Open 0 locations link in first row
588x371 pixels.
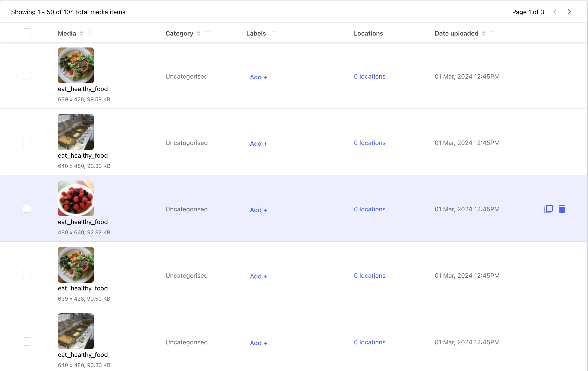click(370, 76)
